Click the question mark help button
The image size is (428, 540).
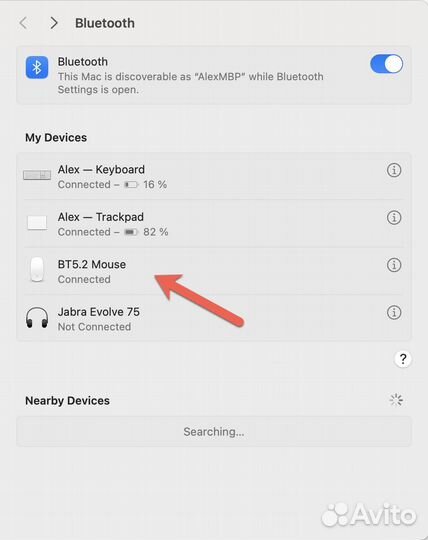403,359
